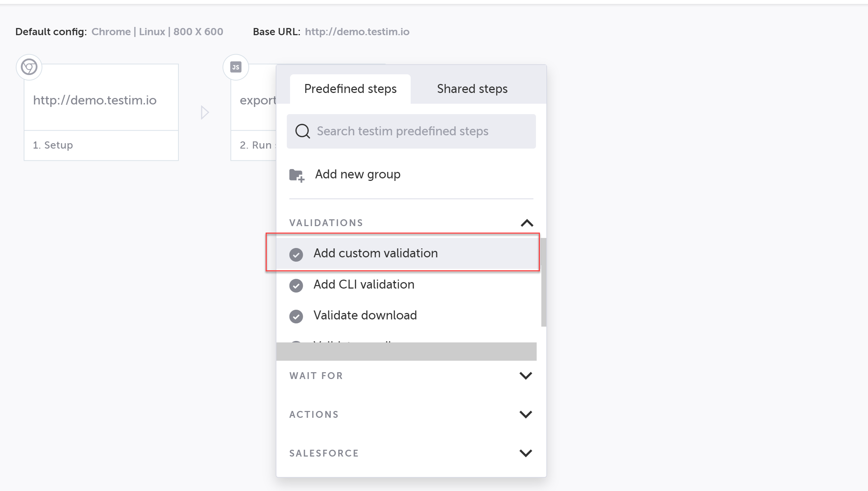868x491 pixels.
Task: Click check icon beside Add custom validation
Action: coord(296,254)
